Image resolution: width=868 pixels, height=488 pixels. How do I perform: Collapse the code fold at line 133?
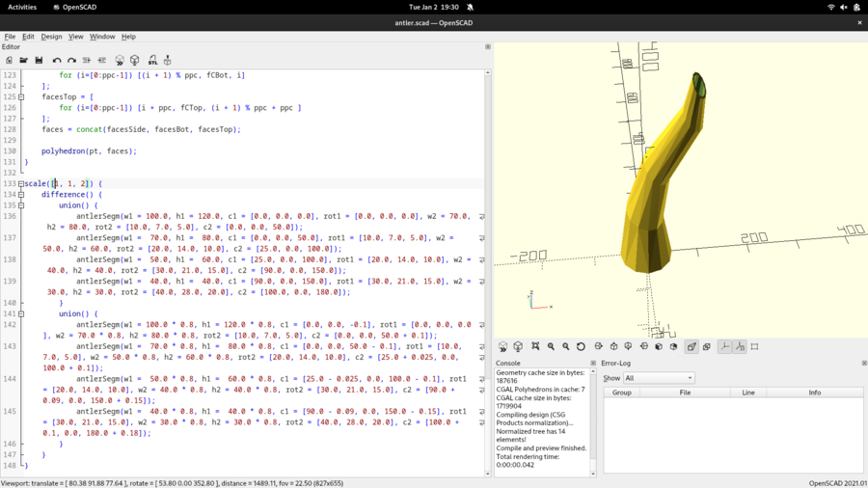click(21, 183)
